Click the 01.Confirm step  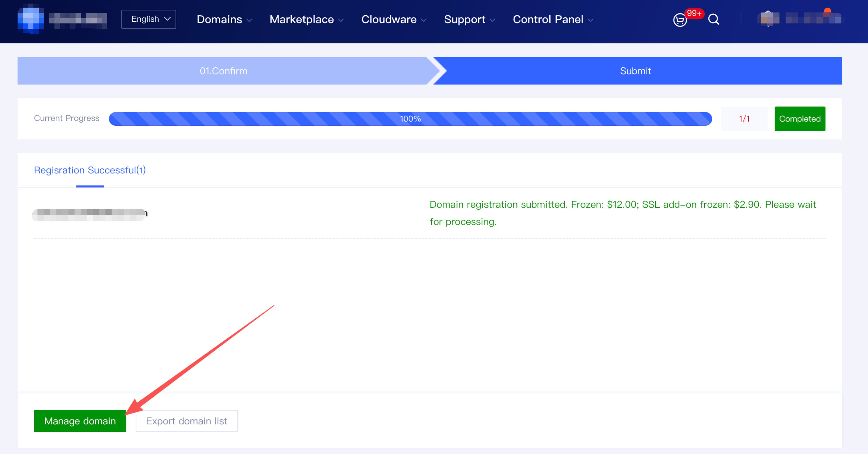(x=223, y=71)
